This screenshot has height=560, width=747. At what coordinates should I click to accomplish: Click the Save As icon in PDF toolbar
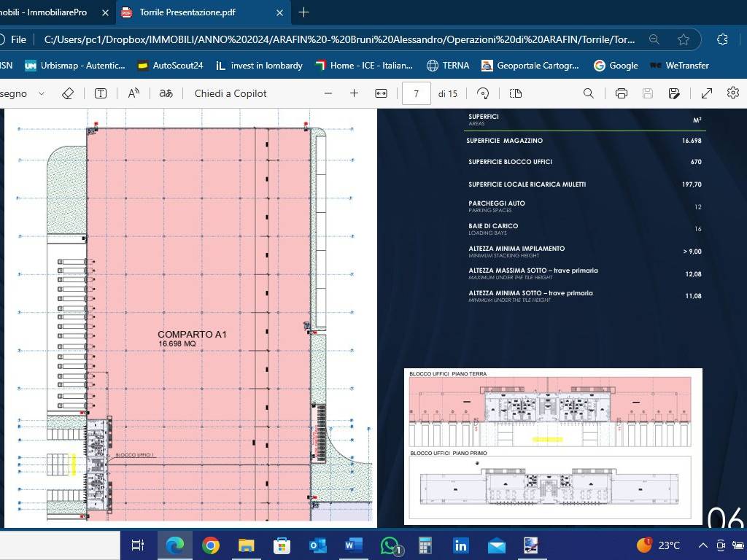(673, 93)
